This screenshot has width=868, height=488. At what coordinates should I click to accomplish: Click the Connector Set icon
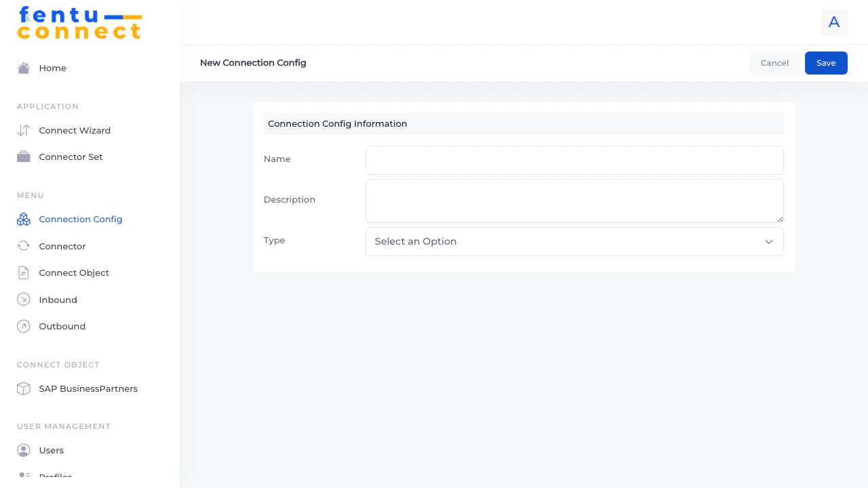tap(23, 157)
